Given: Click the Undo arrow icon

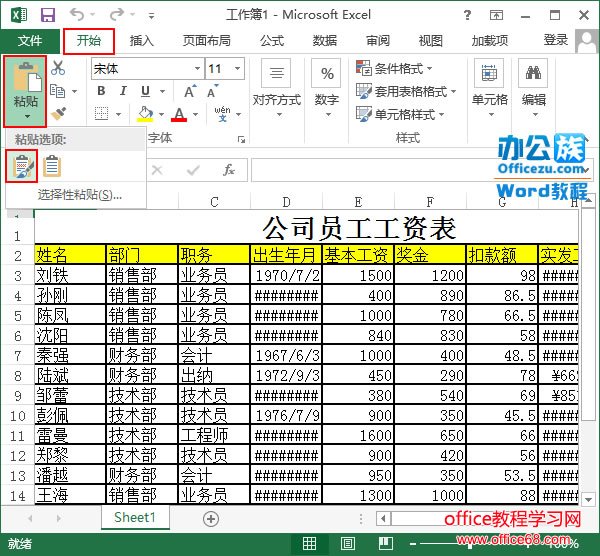Looking at the screenshot, I should coord(77,15).
